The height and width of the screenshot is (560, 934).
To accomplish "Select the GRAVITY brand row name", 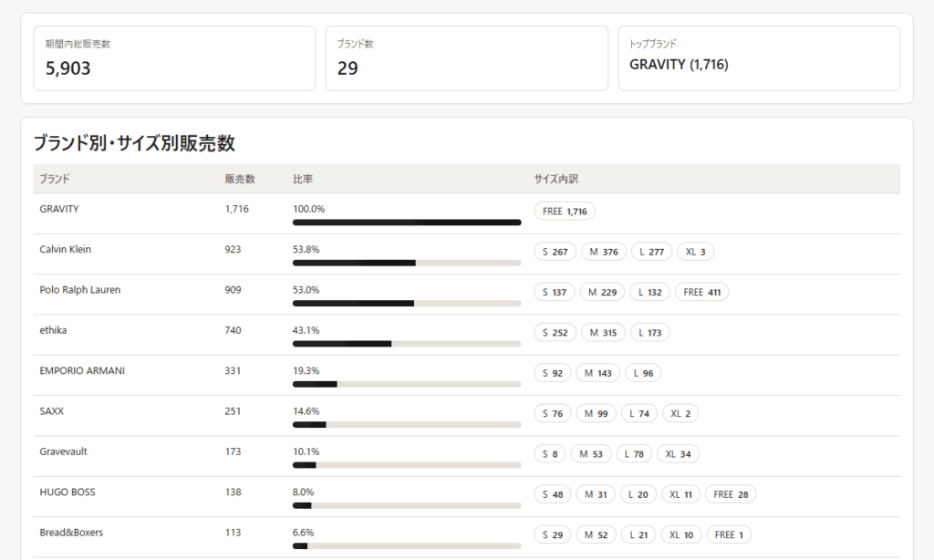I will click(59, 209).
